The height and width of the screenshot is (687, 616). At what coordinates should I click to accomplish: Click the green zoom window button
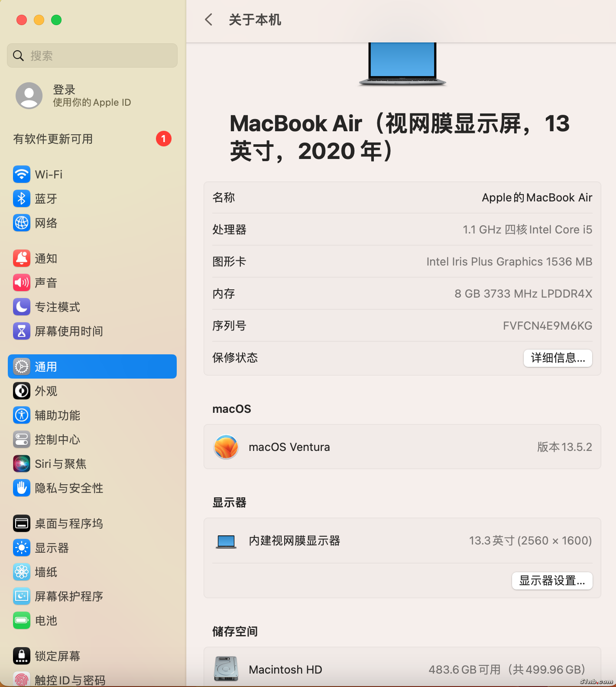(56, 20)
